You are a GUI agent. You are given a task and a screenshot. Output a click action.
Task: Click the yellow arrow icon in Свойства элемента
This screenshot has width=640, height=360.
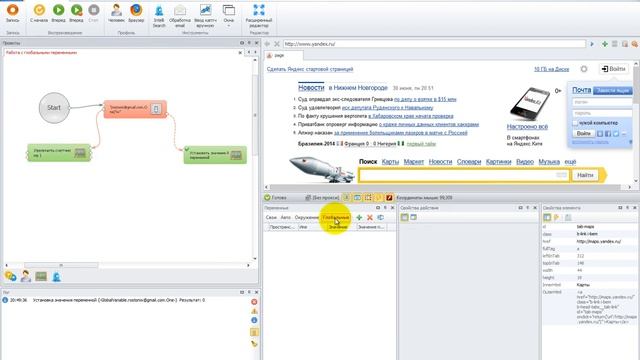point(556,218)
